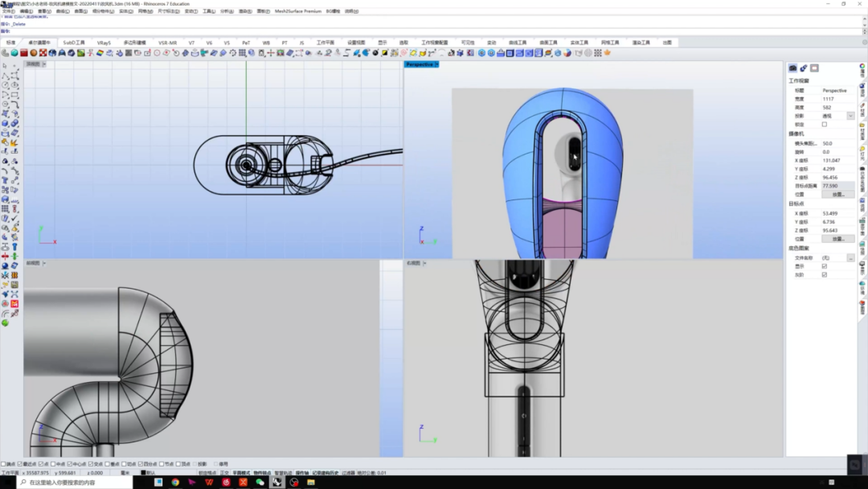Viewport: 868px width, 489px height.
Task: Click the green sphere icon at the sidebar bottom
Action: click(5, 323)
